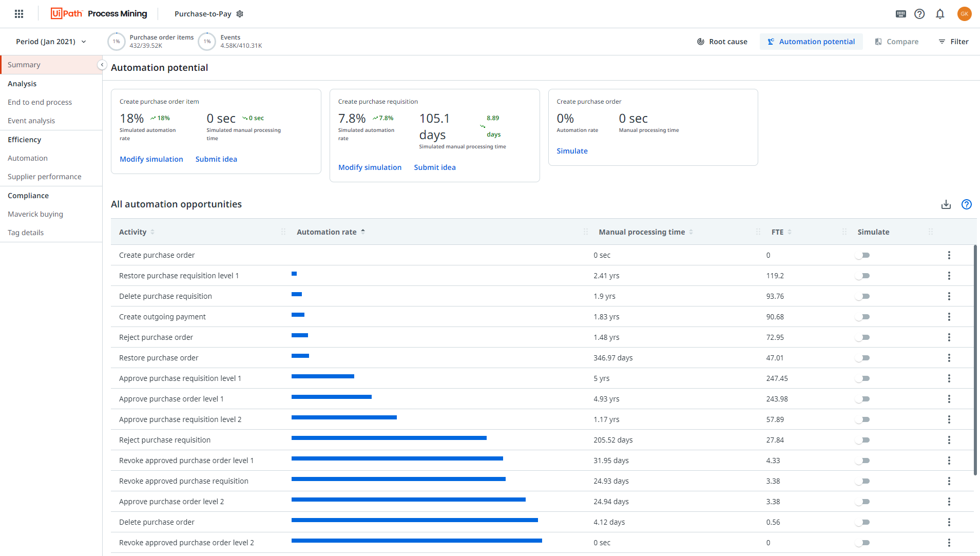Collapse the left sidebar panel
Screen dimensions: 980x556
pyautogui.click(x=102, y=65)
